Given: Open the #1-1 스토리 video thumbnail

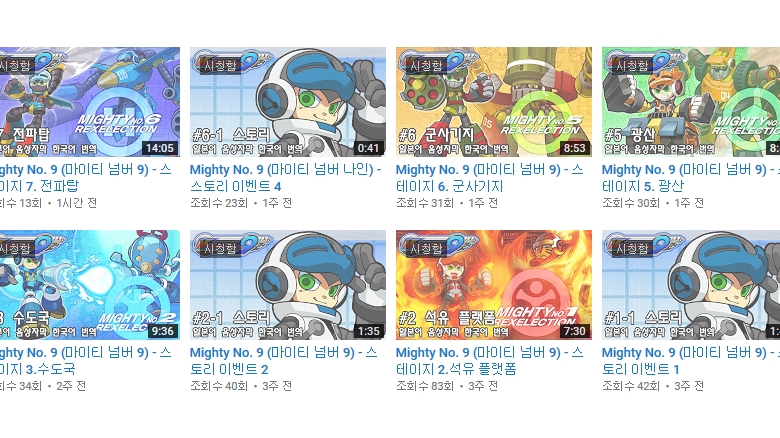Looking at the screenshot, I should coord(691,285).
